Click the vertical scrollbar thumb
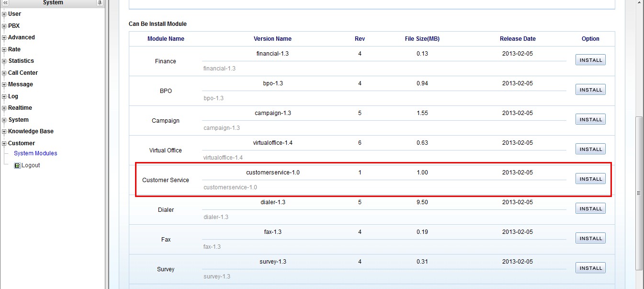Image resolution: width=644 pixels, height=289 pixels. coord(638,193)
